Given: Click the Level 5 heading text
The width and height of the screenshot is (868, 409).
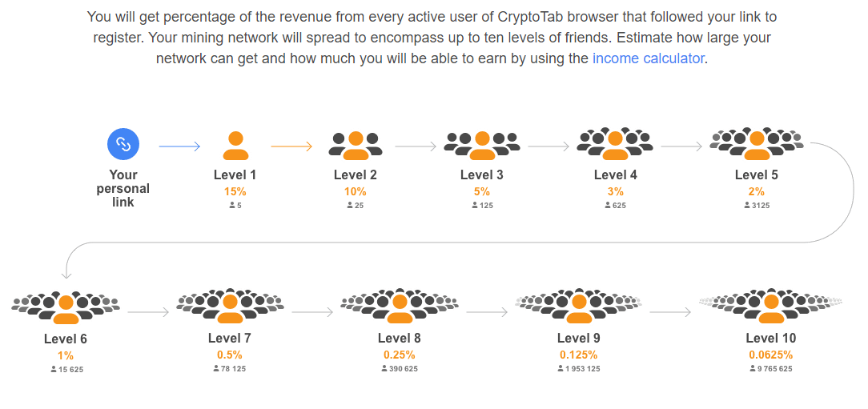Looking at the screenshot, I should [756, 175].
